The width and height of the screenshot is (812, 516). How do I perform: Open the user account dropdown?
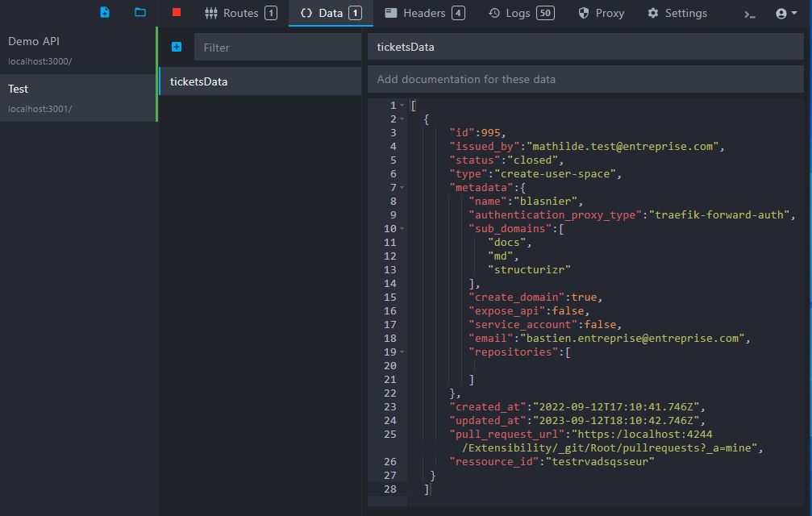786,14
